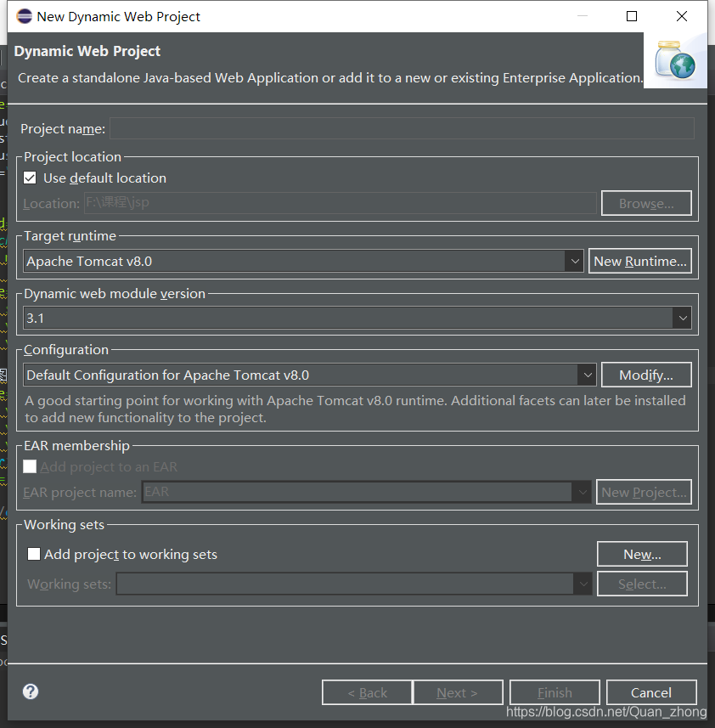Open the Dynamic web module version dropdown

pos(682,318)
